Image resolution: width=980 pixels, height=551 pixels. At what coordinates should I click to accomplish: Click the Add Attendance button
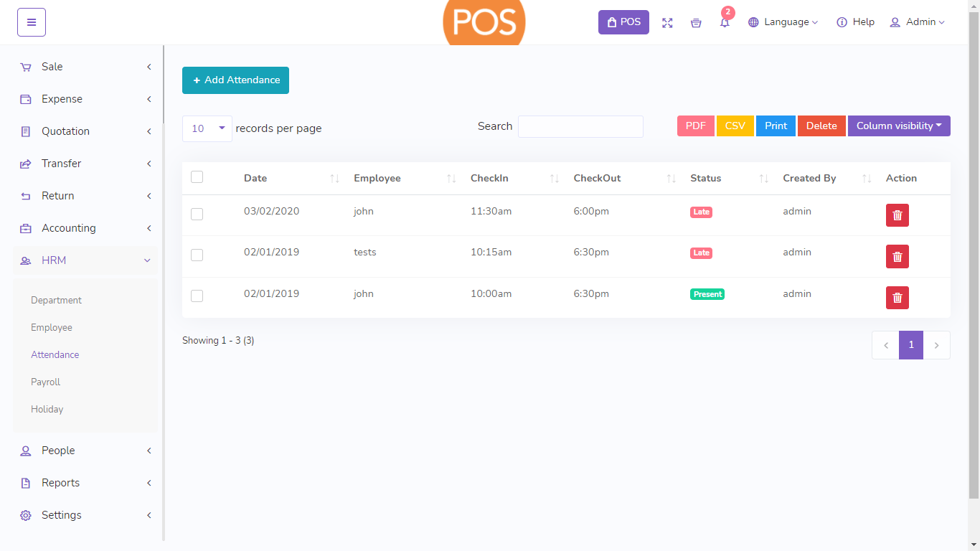(x=235, y=80)
